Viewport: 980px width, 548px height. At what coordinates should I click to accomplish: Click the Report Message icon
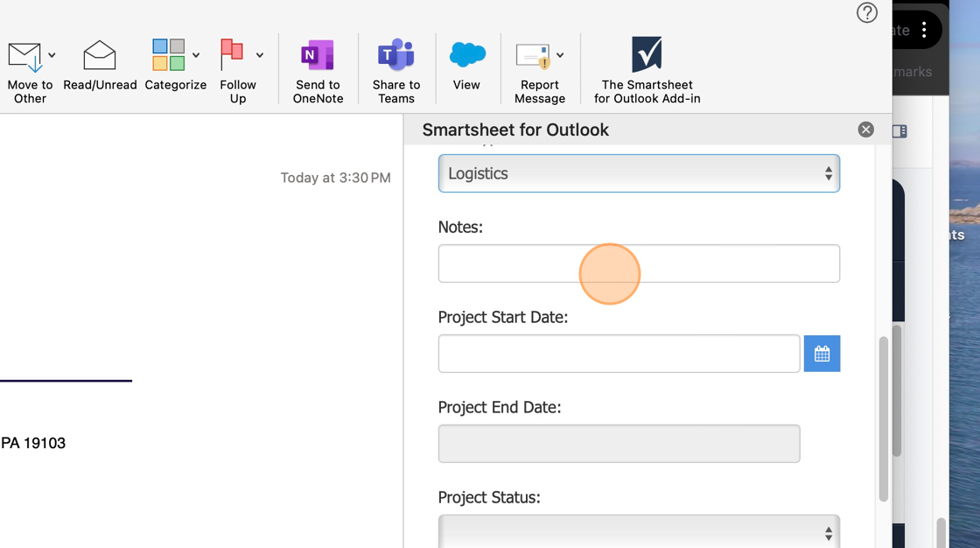pos(533,56)
